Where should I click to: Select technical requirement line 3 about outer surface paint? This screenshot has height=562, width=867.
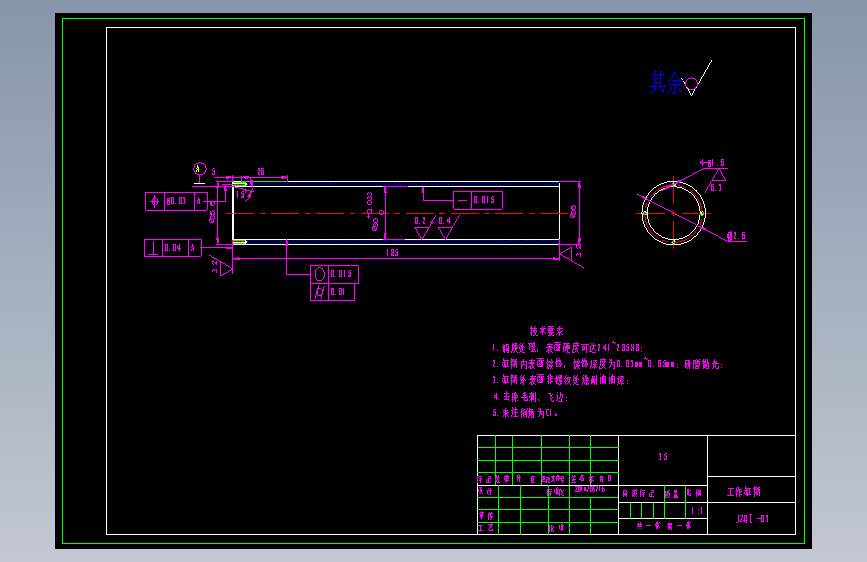click(x=560, y=380)
